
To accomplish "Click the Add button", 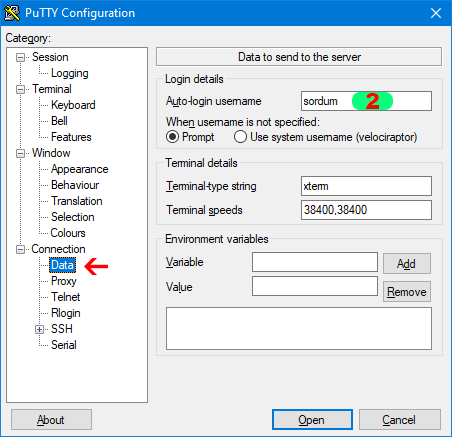I will (x=407, y=264).
